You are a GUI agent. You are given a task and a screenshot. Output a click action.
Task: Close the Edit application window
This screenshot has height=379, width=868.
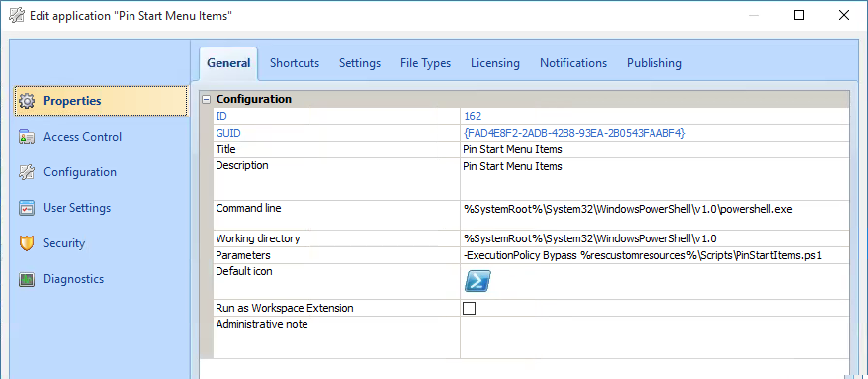pos(844,15)
